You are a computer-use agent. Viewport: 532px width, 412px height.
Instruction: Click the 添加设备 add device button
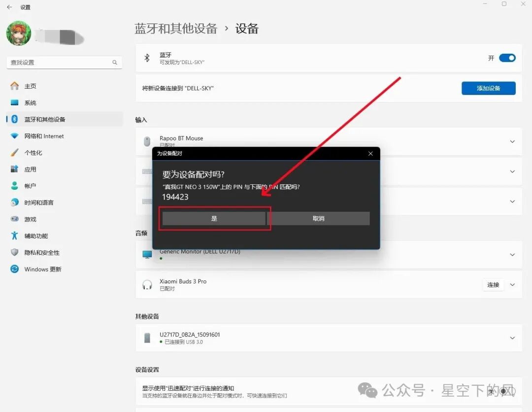489,88
